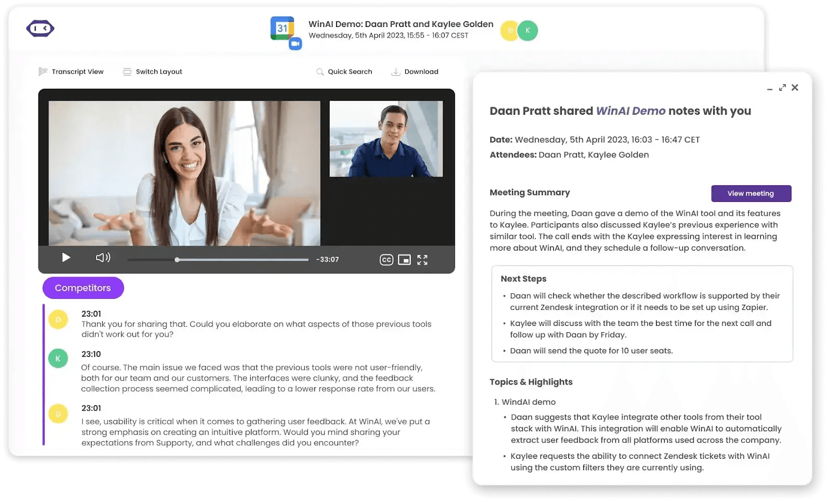Open Quick Search
The height and width of the screenshot is (504, 831).
tap(344, 72)
